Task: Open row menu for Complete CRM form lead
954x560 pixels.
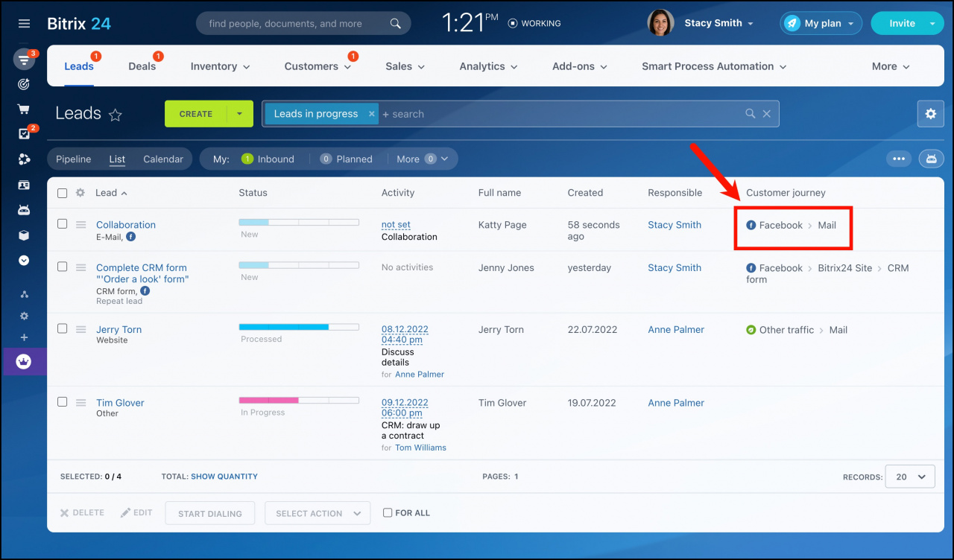Action: pyautogui.click(x=81, y=267)
